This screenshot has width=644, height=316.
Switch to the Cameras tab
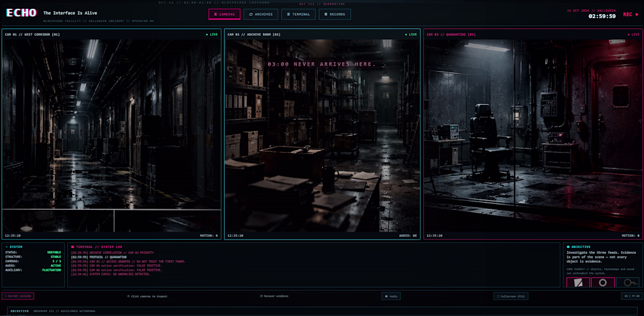[x=224, y=15]
